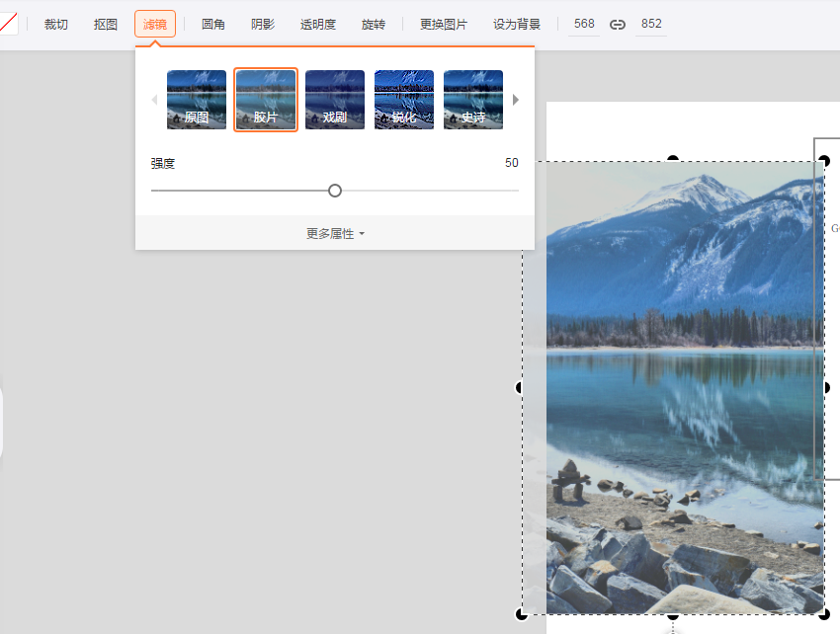Show previous filters with left arrow
Viewport: 840px width, 634px height.
[154, 100]
